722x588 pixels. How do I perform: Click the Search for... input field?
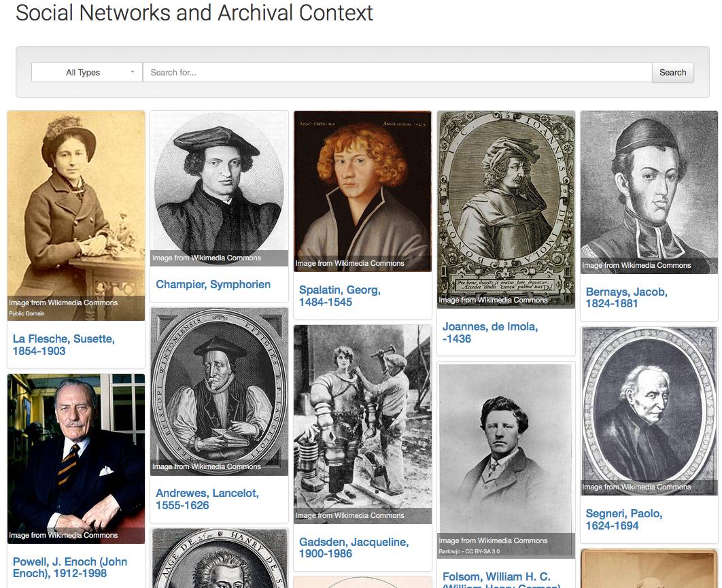point(398,72)
